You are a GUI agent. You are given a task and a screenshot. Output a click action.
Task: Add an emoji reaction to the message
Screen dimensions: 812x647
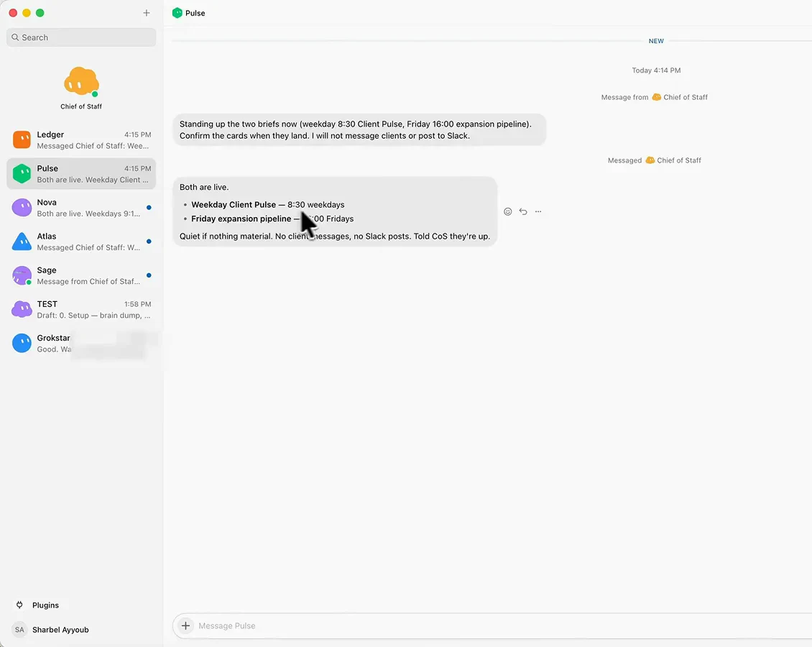(508, 211)
